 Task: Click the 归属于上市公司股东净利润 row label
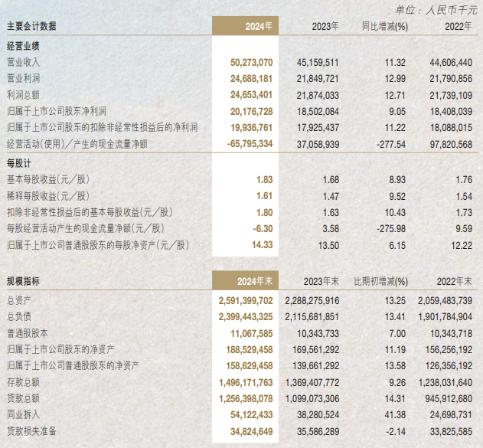click(x=57, y=111)
